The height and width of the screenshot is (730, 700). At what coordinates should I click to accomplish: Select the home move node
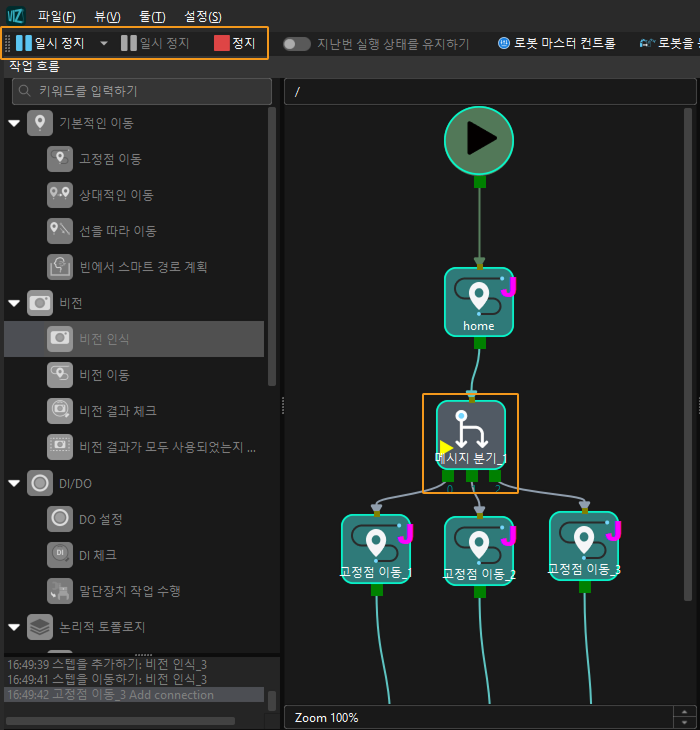[x=479, y=302]
